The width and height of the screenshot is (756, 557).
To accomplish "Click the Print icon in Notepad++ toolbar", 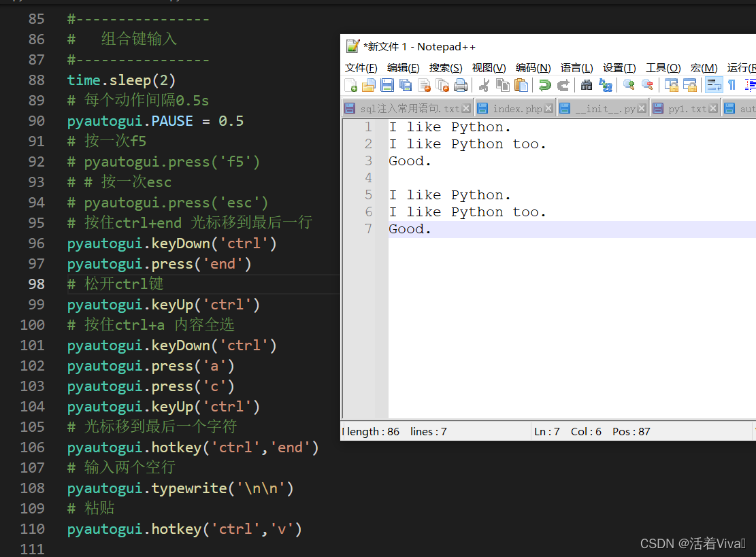I will point(461,85).
